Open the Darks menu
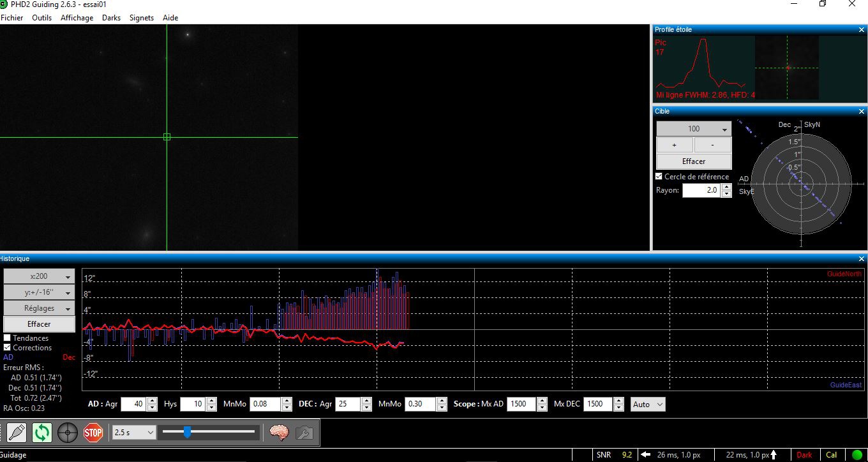 111,18
